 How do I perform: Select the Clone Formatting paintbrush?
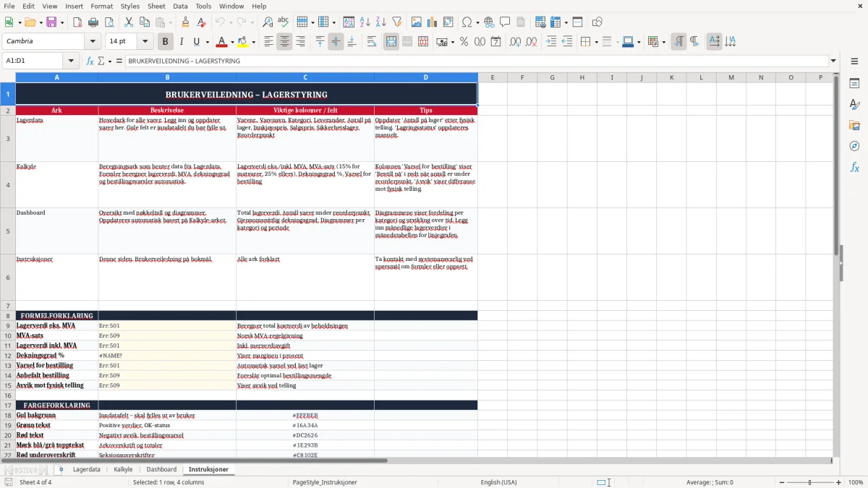(186, 22)
